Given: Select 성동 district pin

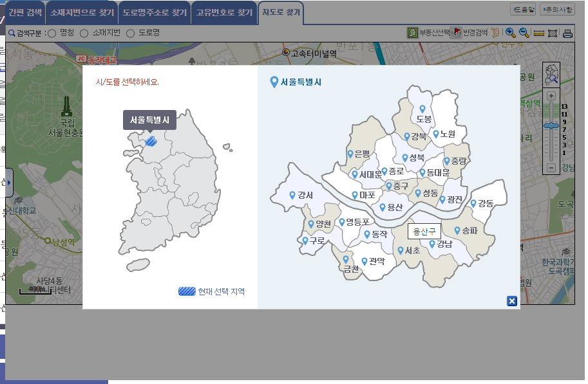Looking at the screenshot, I should pos(418,193).
